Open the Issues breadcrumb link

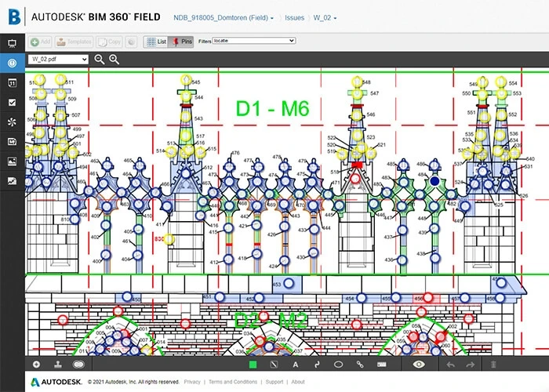pos(294,18)
